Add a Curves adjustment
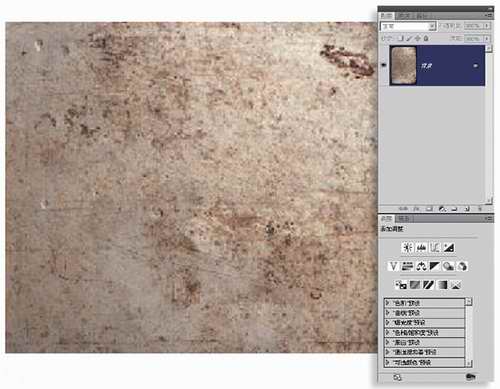 point(435,248)
